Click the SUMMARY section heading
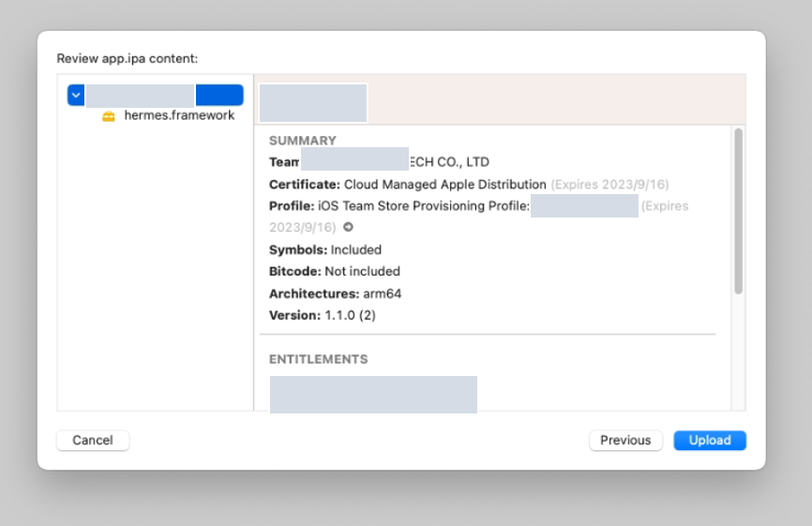This screenshot has width=812, height=526. (x=302, y=141)
